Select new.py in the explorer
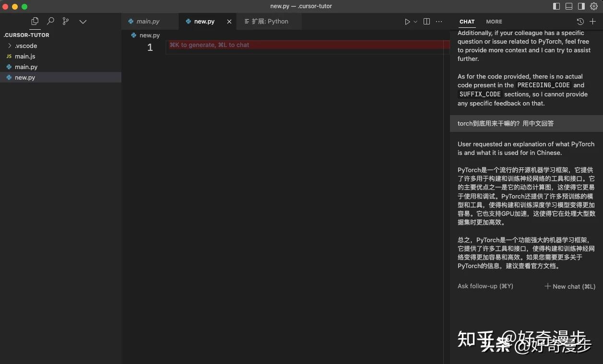Image resolution: width=603 pixels, height=364 pixels. pyautogui.click(x=60, y=77)
